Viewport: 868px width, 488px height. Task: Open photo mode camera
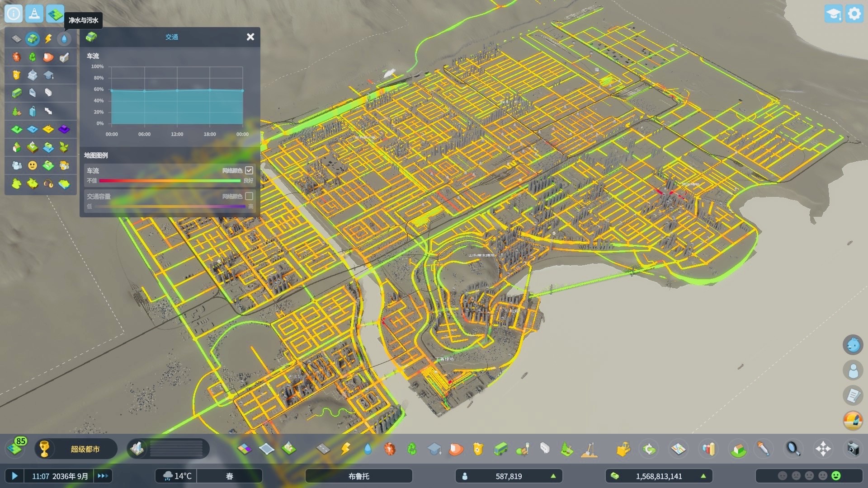click(853, 449)
